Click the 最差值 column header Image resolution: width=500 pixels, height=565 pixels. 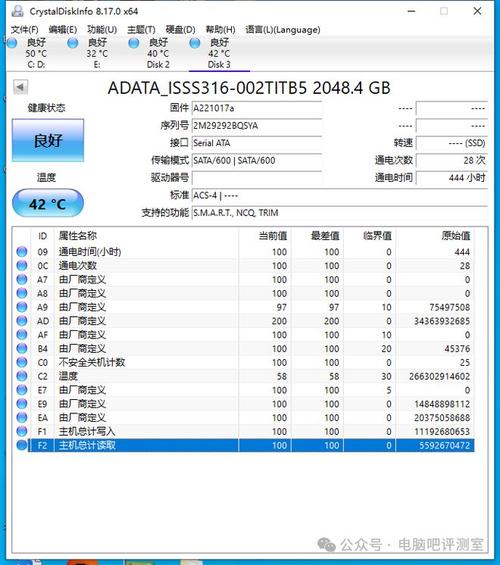tap(317, 236)
